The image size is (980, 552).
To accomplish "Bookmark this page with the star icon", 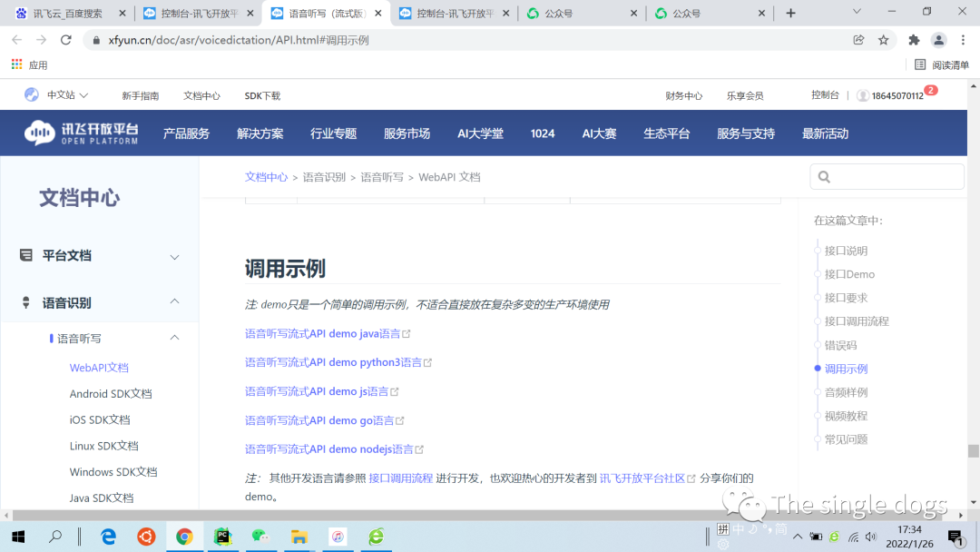I will 883,40.
